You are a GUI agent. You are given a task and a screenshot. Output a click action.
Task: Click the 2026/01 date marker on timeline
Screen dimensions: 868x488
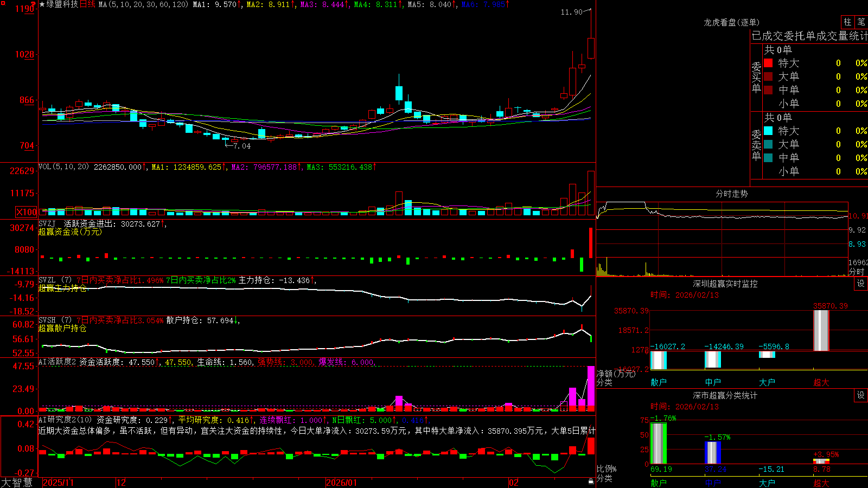[x=342, y=483]
